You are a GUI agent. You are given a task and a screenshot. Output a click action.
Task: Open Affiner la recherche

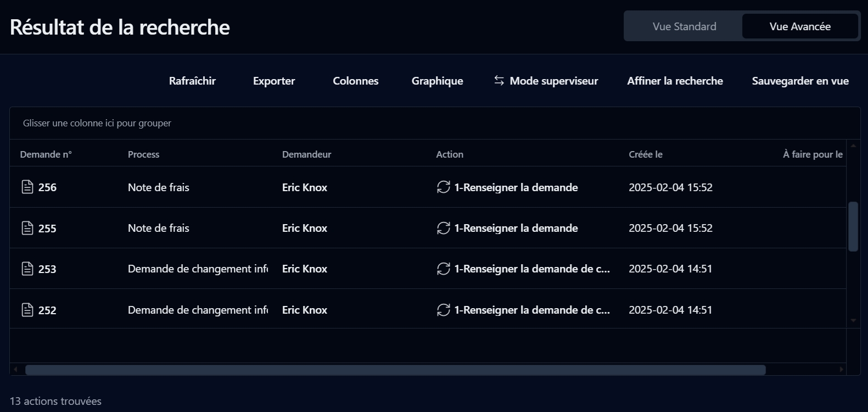(x=675, y=81)
